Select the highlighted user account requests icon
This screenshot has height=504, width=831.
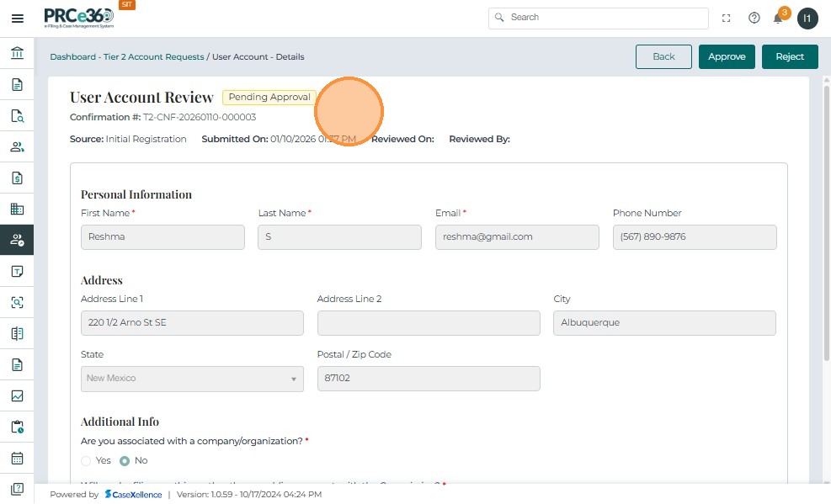pos(17,240)
